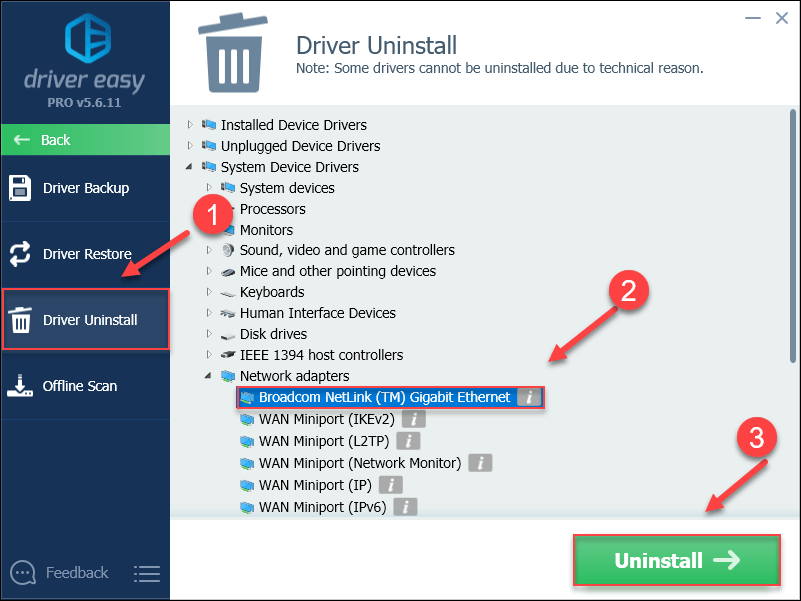Collapse the Network adapters node

(x=208, y=376)
